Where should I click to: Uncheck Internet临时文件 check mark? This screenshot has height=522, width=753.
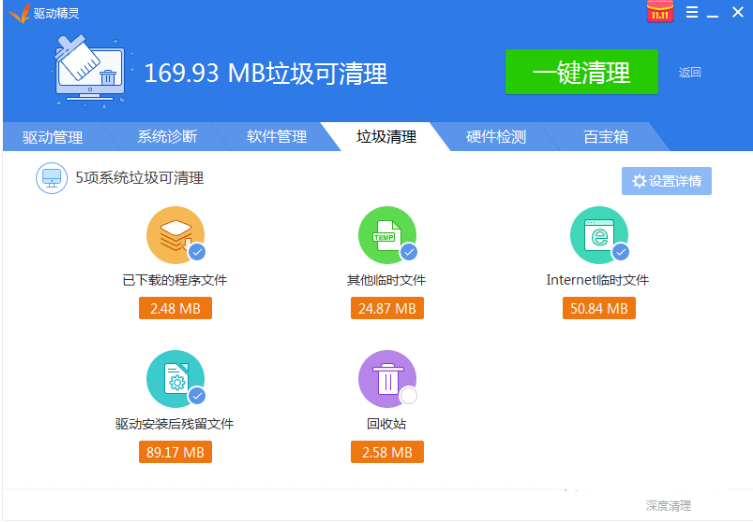[620, 252]
